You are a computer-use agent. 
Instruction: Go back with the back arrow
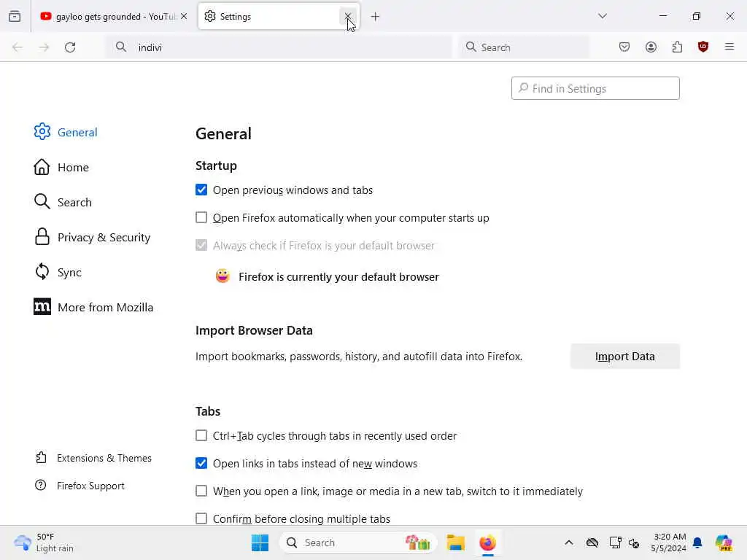[x=18, y=47]
